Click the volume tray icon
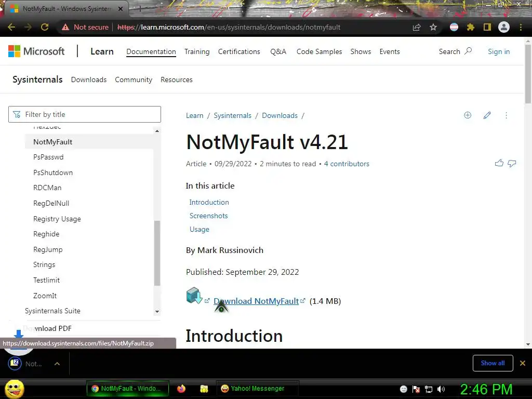The height and width of the screenshot is (399, 532). click(441, 389)
